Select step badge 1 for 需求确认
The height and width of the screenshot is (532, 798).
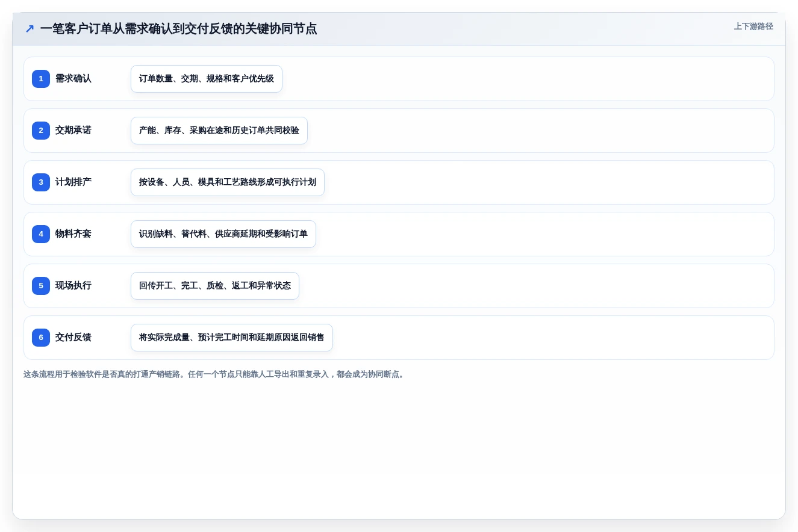[41, 79]
